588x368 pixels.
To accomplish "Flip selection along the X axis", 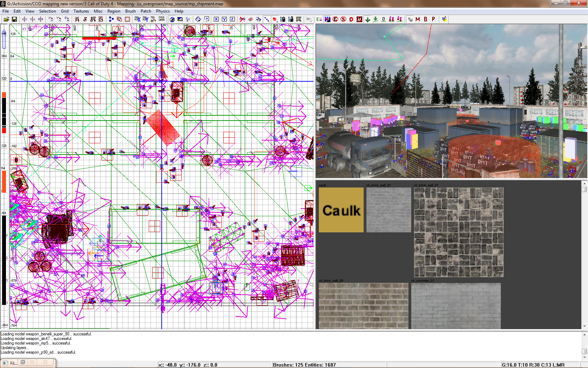I will [x=24, y=19].
